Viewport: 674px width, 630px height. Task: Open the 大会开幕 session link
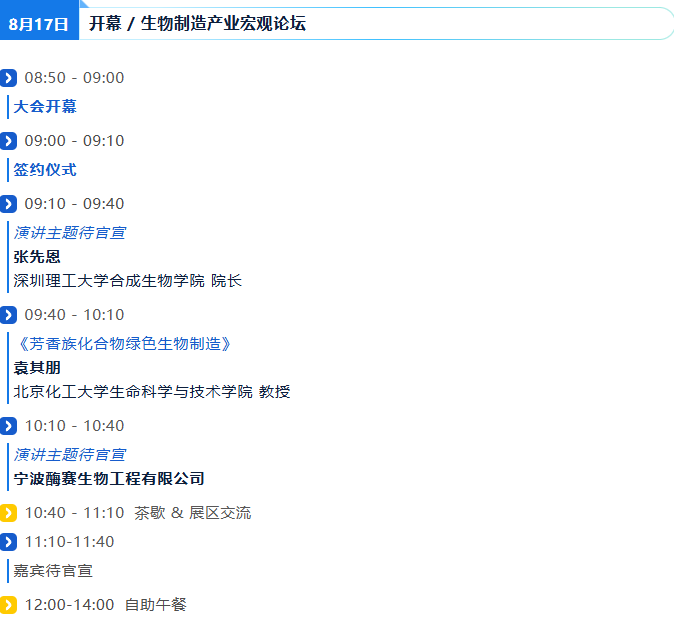click(x=45, y=107)
